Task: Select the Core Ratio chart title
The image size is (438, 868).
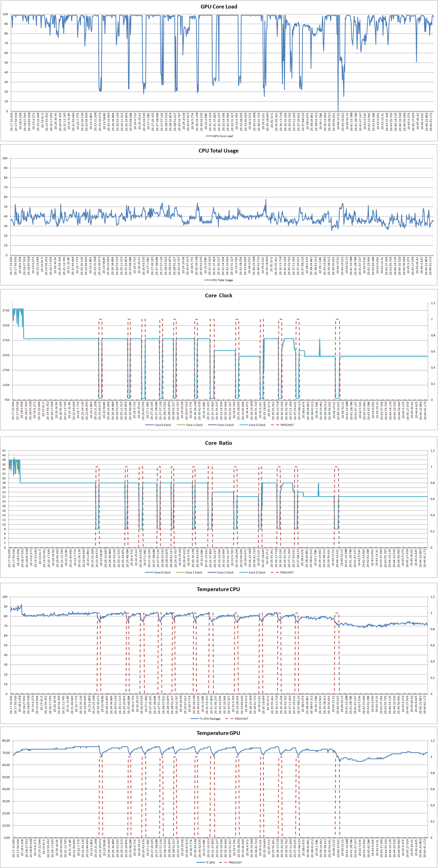Action: (218, 443)
